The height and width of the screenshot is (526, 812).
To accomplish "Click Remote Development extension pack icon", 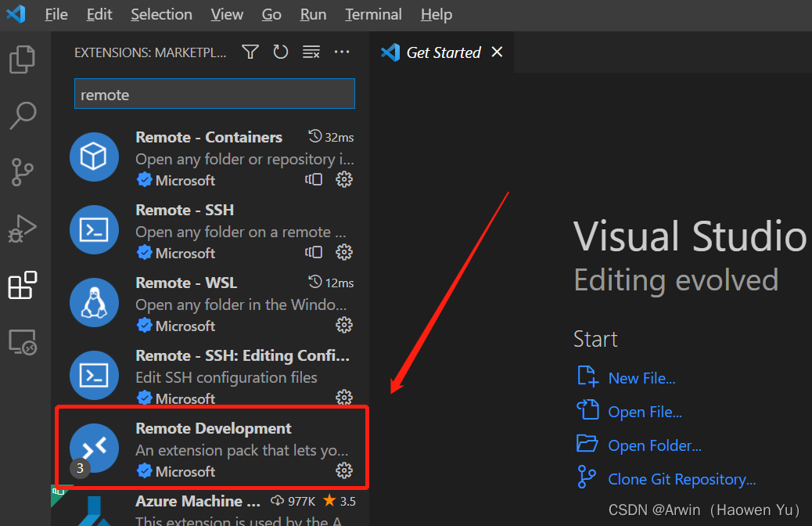I will 94,449.
